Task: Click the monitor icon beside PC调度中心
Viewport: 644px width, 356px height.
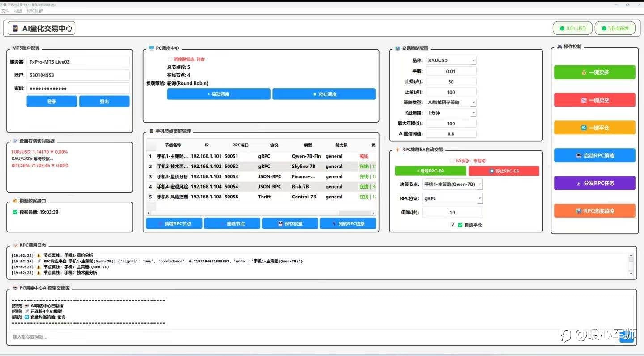Action: 152,48
